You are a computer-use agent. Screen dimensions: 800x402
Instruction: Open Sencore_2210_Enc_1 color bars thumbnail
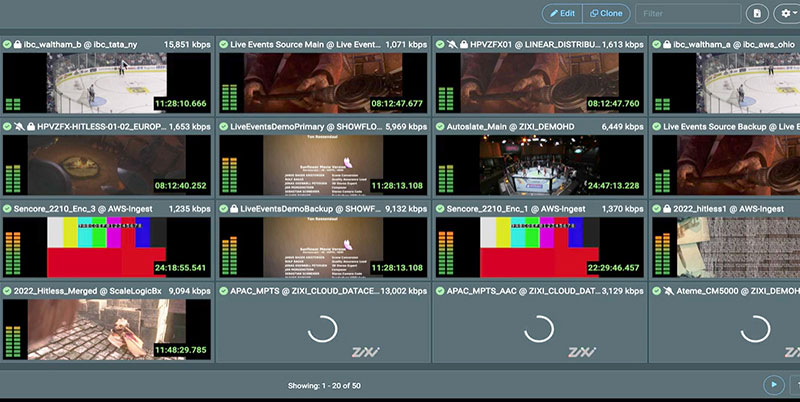click(539, 247)
